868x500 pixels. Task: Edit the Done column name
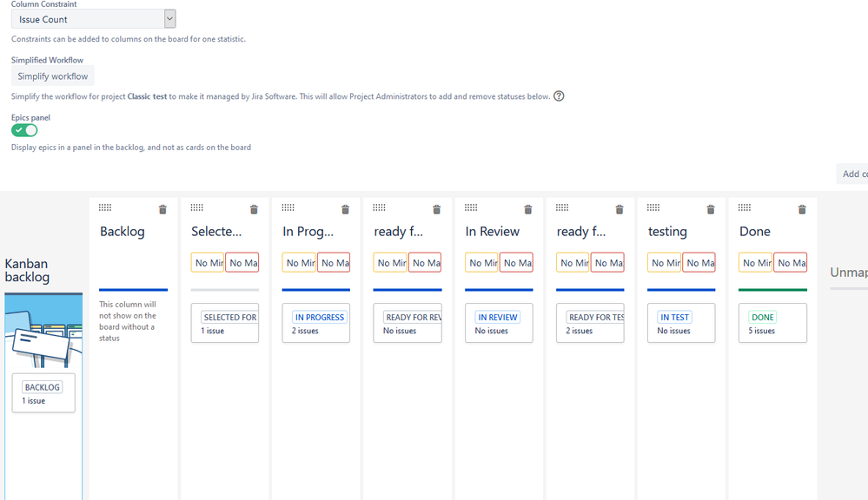(755, 231)
